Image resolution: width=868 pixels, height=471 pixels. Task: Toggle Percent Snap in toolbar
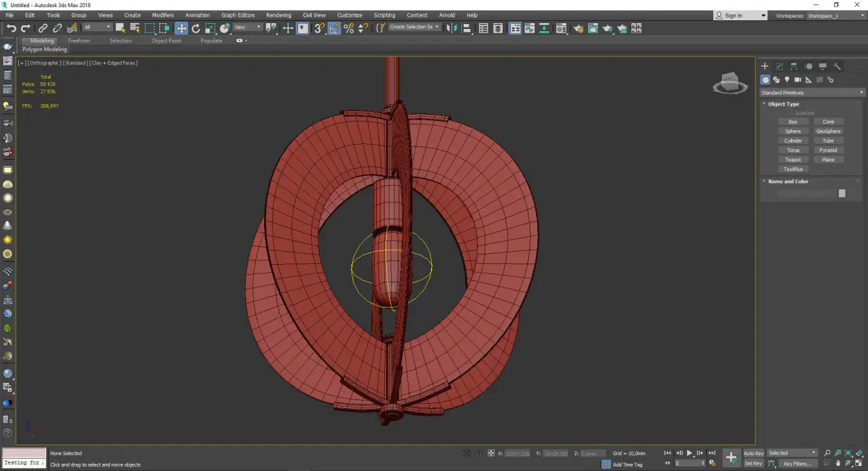pyautogui.click(x=349, y=28)
